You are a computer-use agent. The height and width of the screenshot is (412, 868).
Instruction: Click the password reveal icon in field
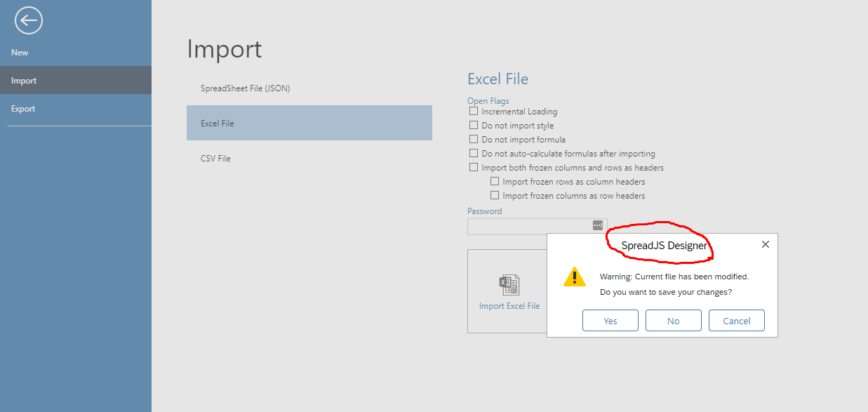click(x=597, y=225)
